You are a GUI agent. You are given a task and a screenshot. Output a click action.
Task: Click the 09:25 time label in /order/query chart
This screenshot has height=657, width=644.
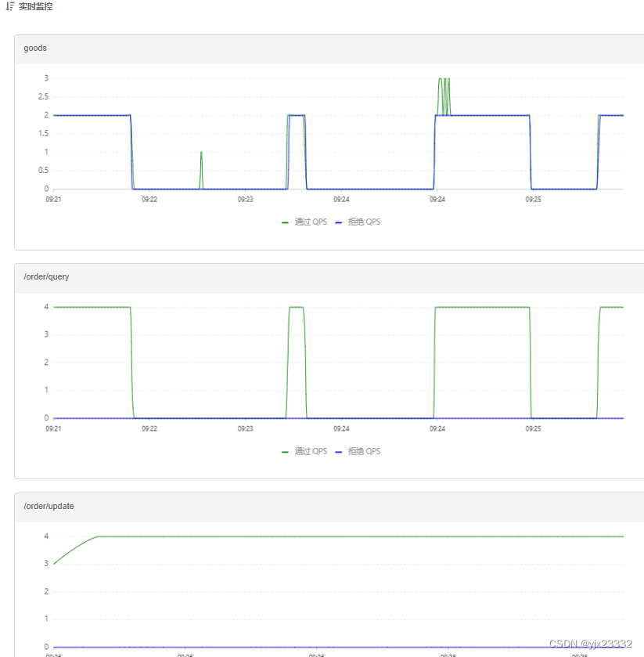[533, 428]
